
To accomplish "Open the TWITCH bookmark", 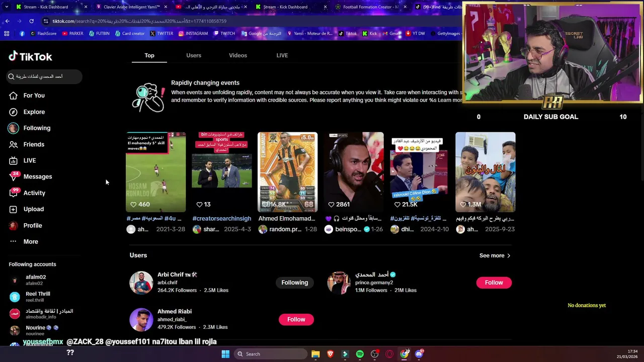I will (224, 34).
